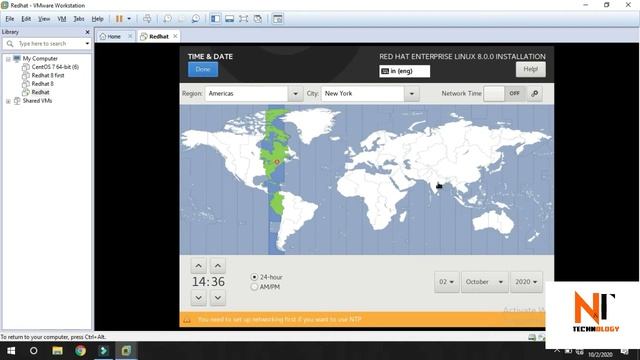Open the Help menu
Screen dimensions: 640x360
(97, 19)
